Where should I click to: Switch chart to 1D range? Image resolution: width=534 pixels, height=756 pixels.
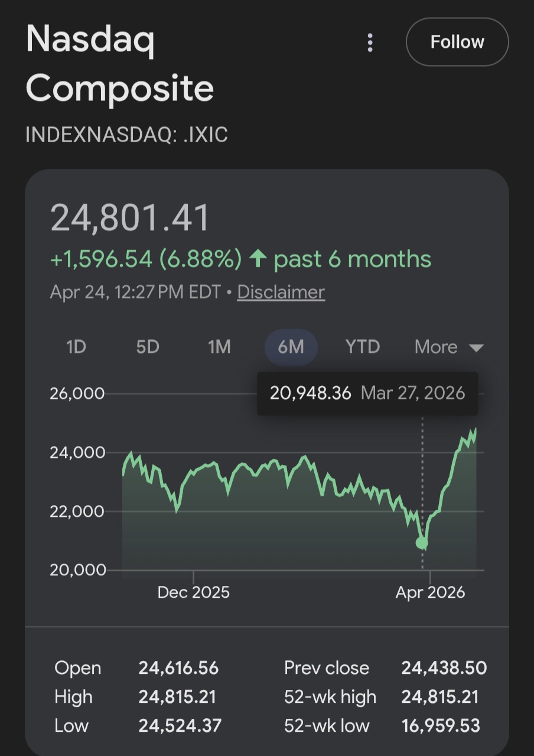76,347
